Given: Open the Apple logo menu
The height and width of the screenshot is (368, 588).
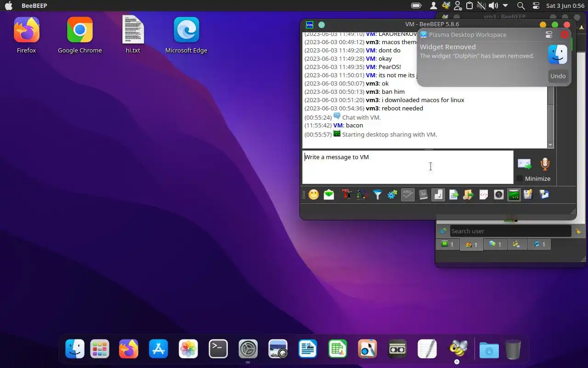Looking at the screenshot, I should (x=9, y=6).
